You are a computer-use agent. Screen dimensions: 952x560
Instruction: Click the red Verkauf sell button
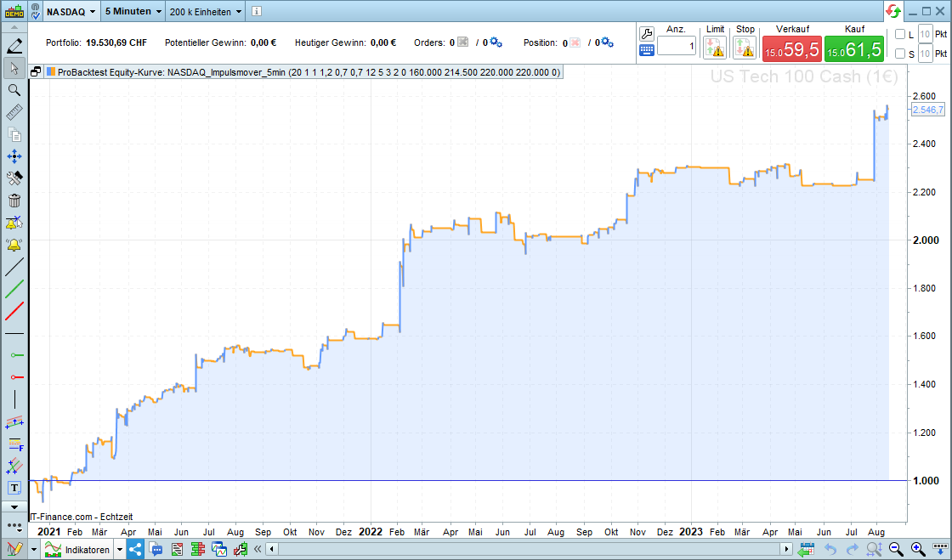click(x=791, y=48)
